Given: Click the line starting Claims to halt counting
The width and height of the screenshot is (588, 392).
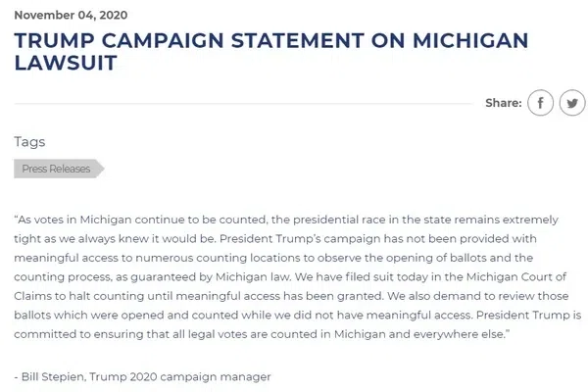Looking at the screenshot, I should coord(291,296).
